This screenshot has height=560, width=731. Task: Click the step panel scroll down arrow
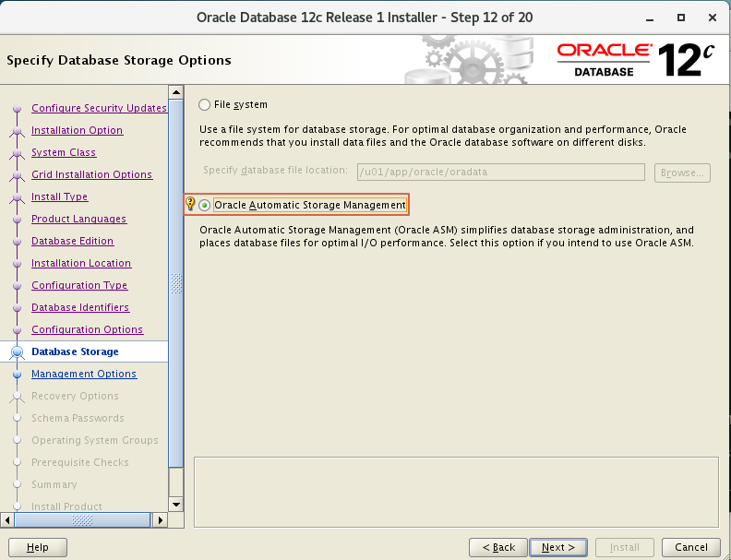click(x=175, y=504)
